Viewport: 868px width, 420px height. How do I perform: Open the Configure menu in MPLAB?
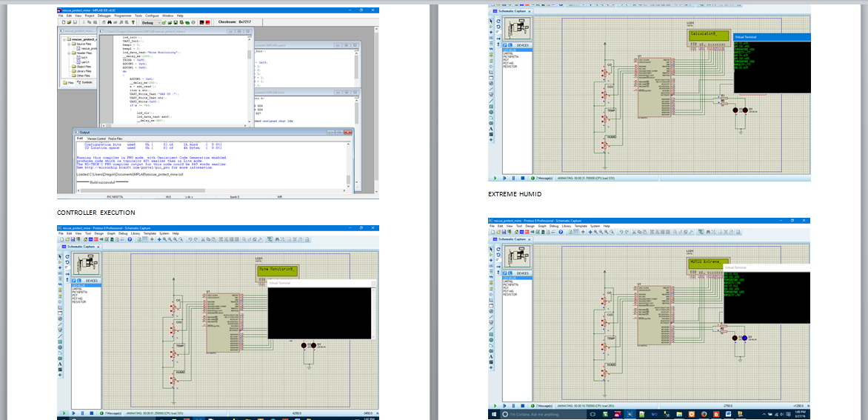(x=152, y=15)
